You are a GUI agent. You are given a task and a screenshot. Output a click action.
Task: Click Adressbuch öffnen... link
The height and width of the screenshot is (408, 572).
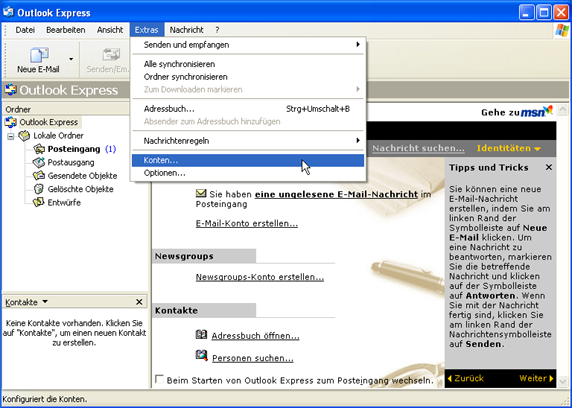(255, 336)
